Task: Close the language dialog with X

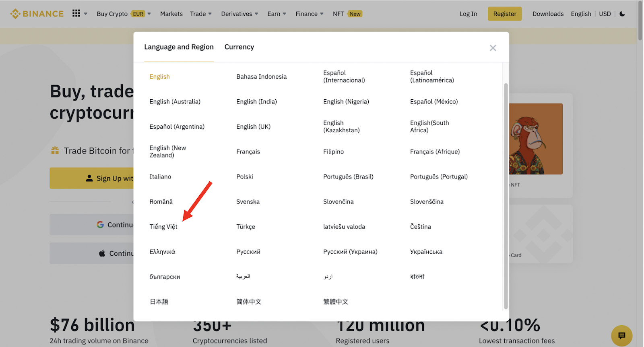Action: pos(493,48)
